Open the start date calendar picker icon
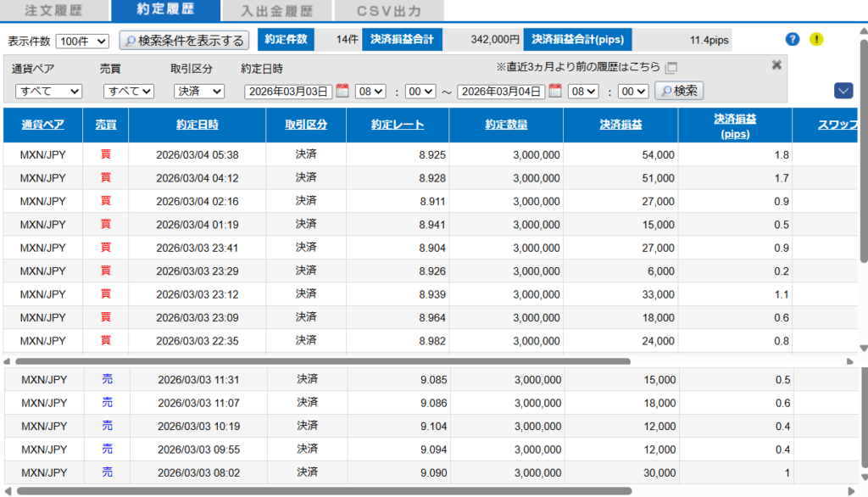The width and height of the screenshot is (868, 497). click(342, 91)
